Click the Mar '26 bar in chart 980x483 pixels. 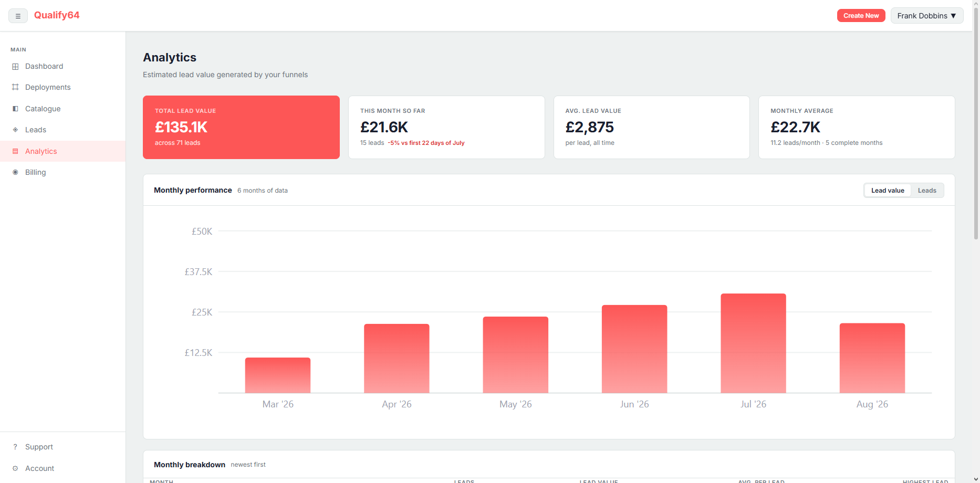coord(278,375)
